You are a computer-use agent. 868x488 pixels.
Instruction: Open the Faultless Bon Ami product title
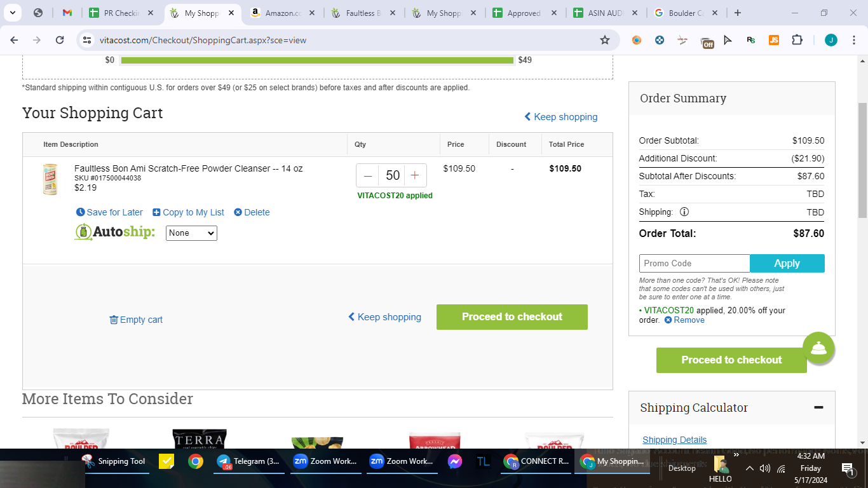tap(188, 168)
